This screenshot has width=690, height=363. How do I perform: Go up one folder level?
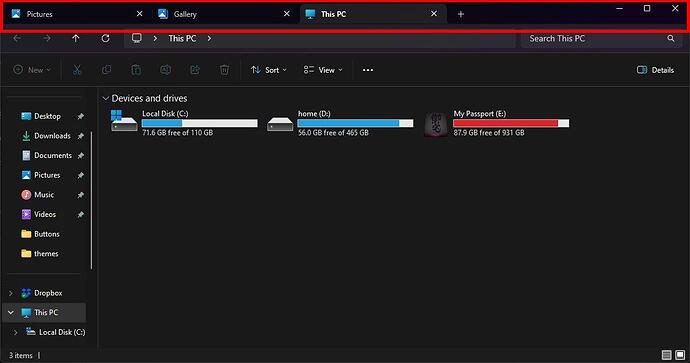point(76,38)
